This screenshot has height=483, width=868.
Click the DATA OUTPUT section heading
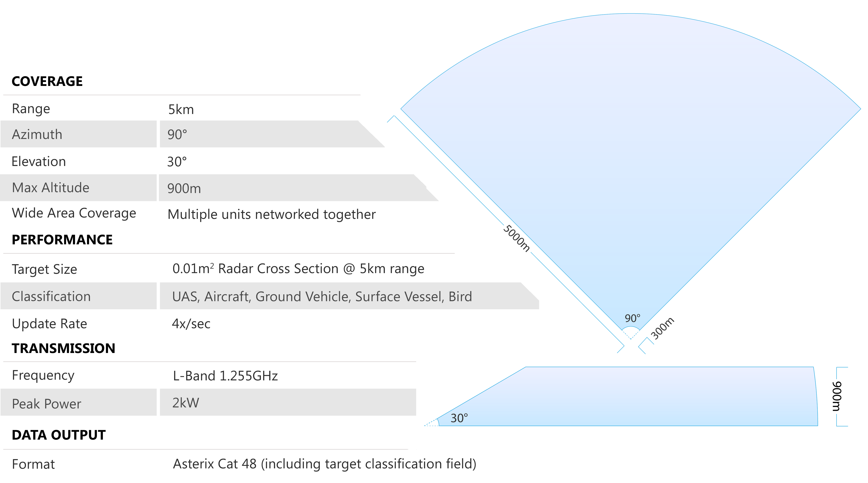click(59, 435)
